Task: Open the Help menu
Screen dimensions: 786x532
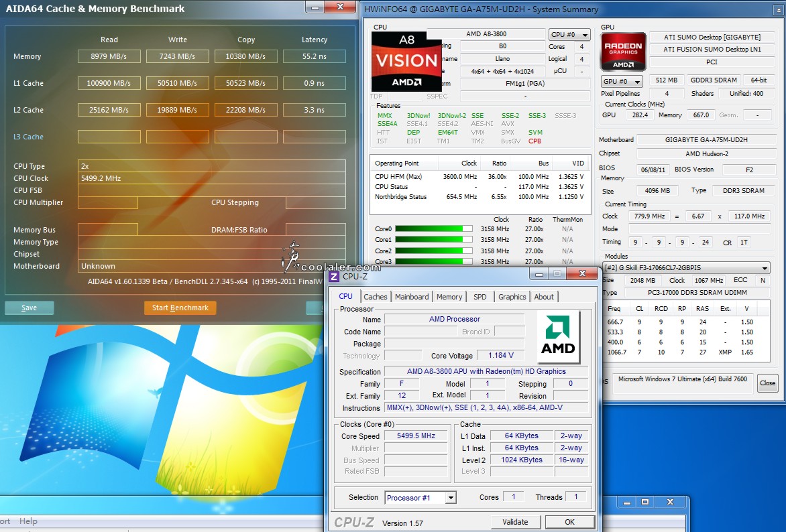Action: coord(28,521)
